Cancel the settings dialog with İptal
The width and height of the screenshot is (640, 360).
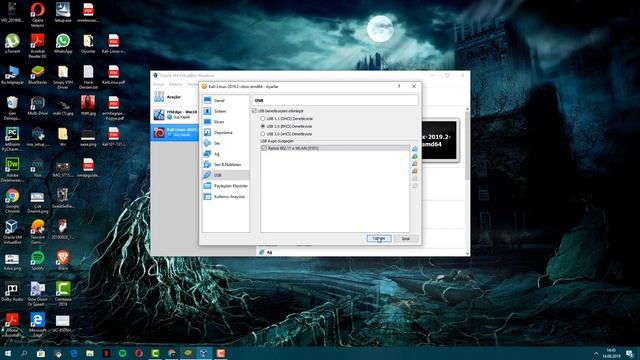click(x=406, y=238)
